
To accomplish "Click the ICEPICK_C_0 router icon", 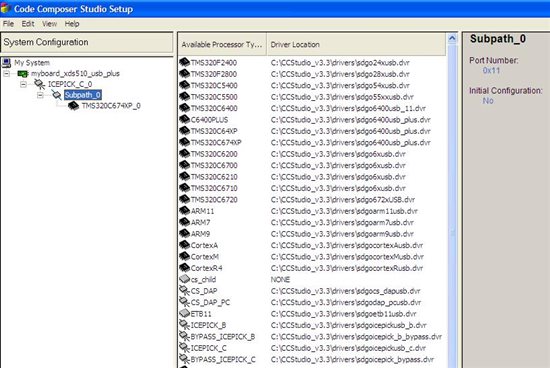I will point(40,84).
